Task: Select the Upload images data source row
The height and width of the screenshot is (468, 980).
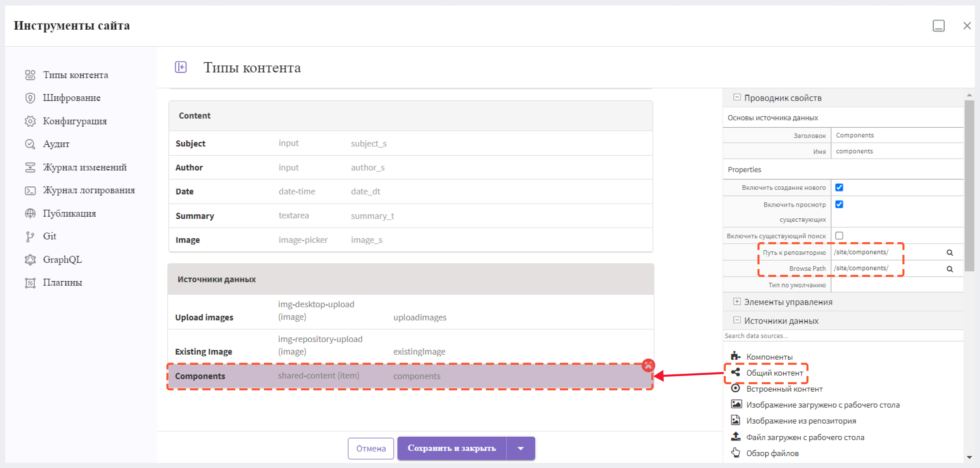Action: click(410, 312)
